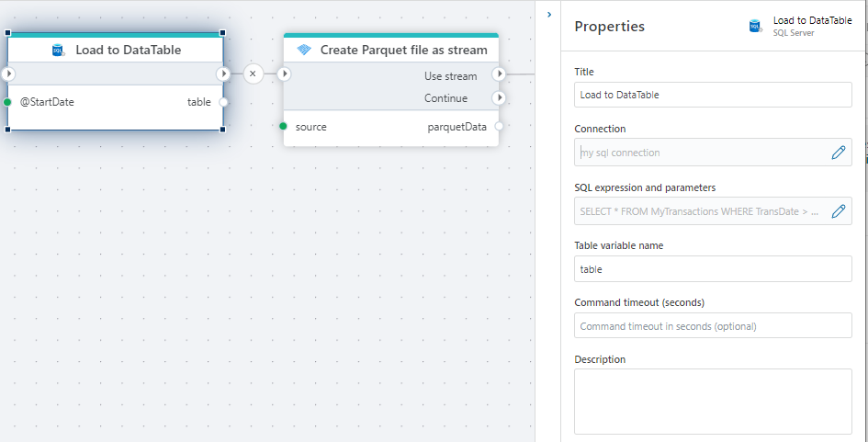868x442 pixels.
Task: Edit the Connection with the pencil icon
Action: pyautogui.click(x=838, y=153)
